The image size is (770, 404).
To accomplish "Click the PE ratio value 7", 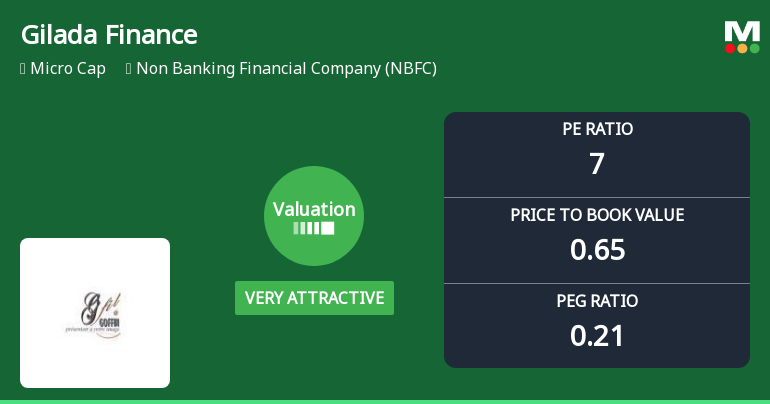I will [597, 163].
